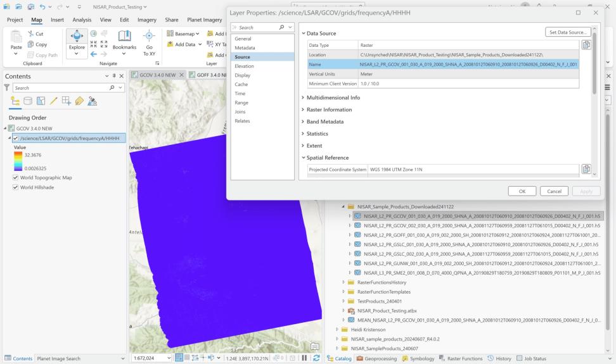This screenshot has height=364, width=616.
Task: Open the Imagery ribbon tab
Action: click(147, 20)
